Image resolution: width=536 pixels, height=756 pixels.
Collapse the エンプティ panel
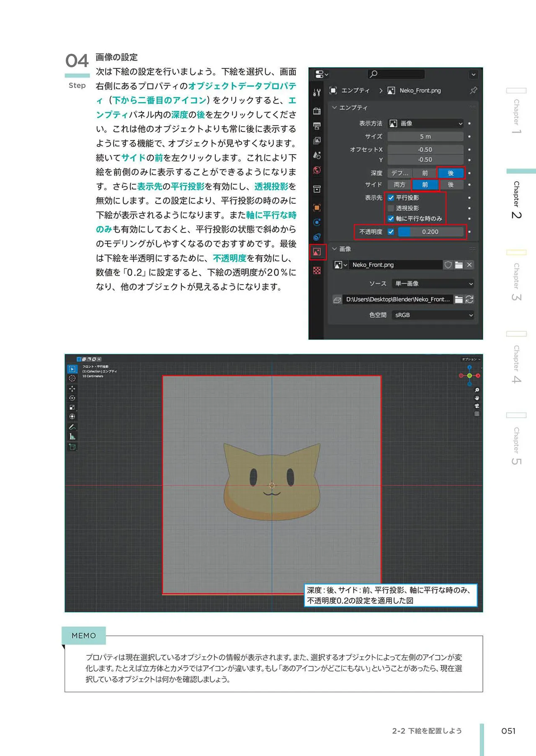coord(335,108)
